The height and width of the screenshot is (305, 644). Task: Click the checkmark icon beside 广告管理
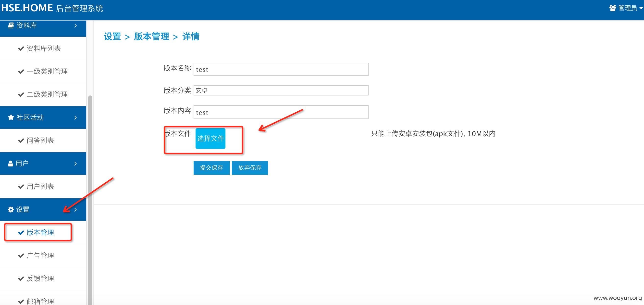(21, 256)
